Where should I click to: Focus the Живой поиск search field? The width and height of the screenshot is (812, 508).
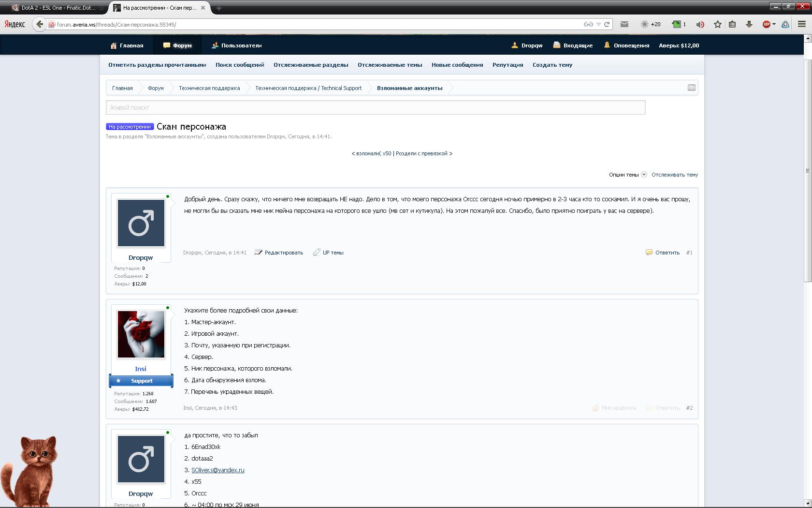click(x=376, y=107)
